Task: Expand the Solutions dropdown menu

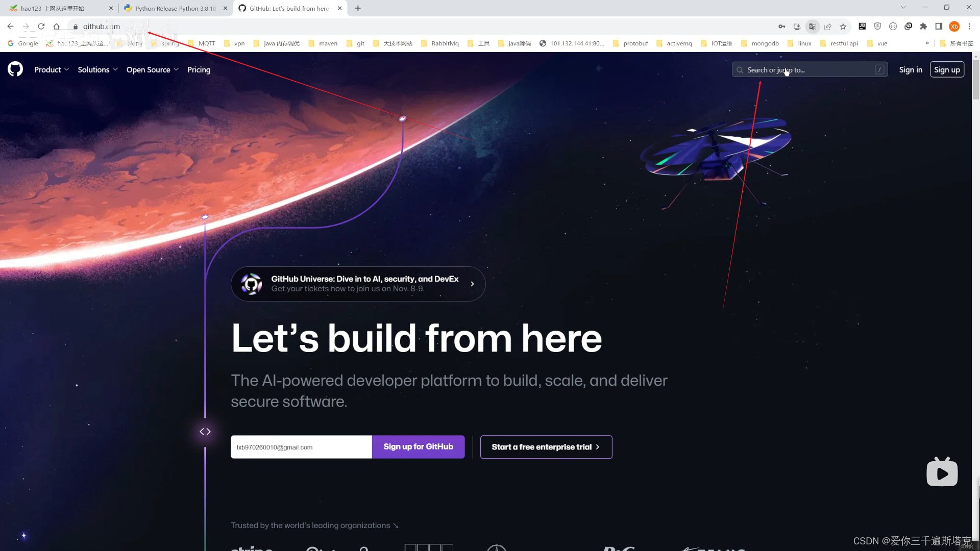Action: [97, 70]
